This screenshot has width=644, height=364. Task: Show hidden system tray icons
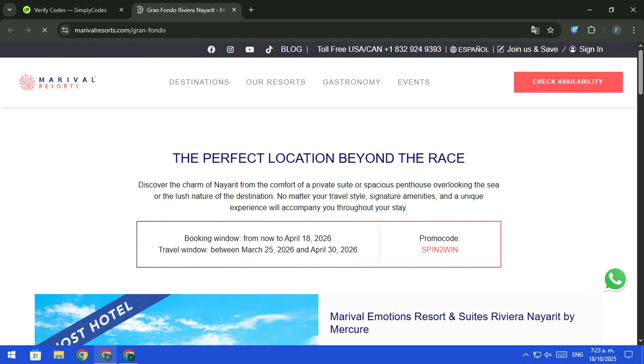point(526,355)
